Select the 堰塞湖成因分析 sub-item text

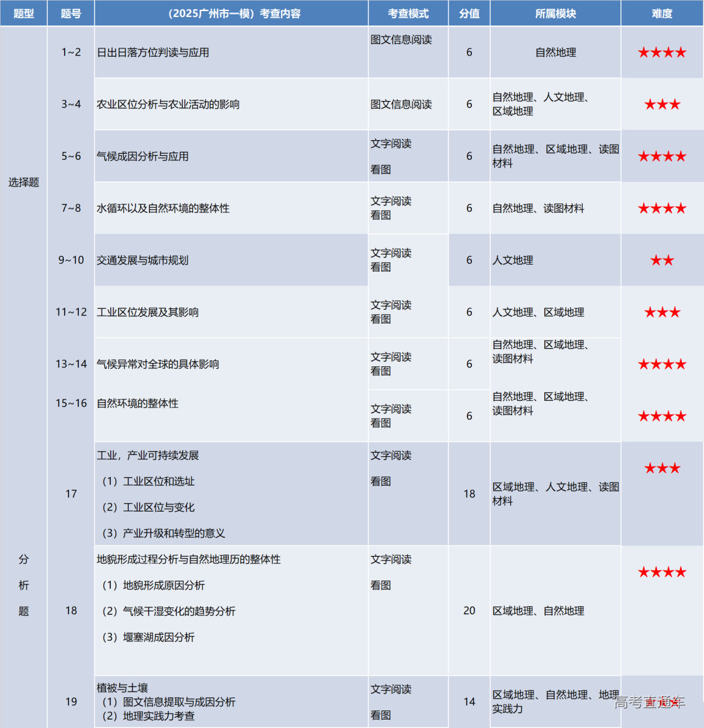[158, 637]
